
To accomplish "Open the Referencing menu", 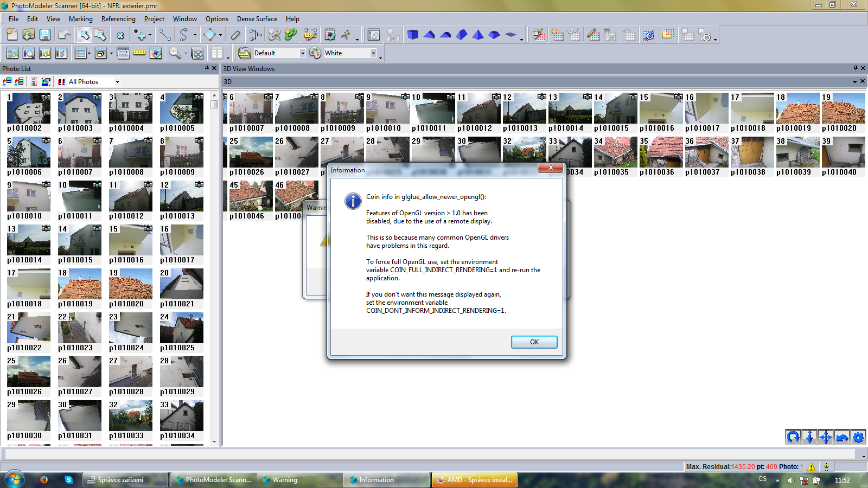I will 118,19.
